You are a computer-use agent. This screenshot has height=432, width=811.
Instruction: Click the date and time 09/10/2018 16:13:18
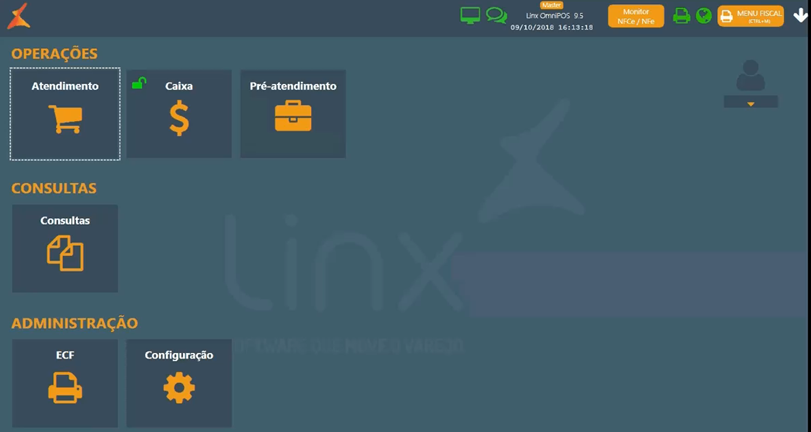pyautogui.click(x=551, y=27)
